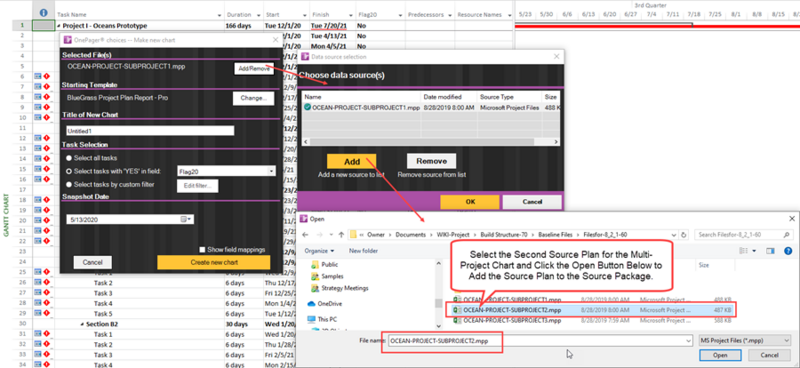The width and height of the screenshot is (800, 368).
Task: Open OneDrive in the navigation pane
Action: 324,304
